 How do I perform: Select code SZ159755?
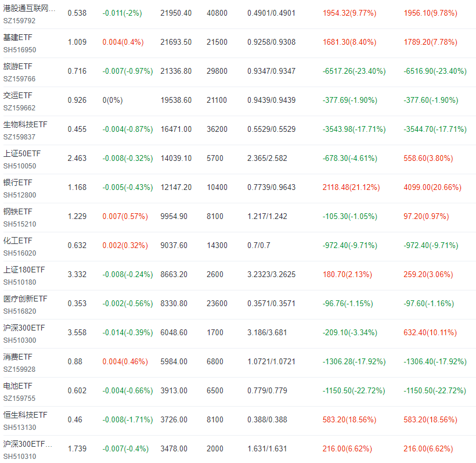pos(19,399)
